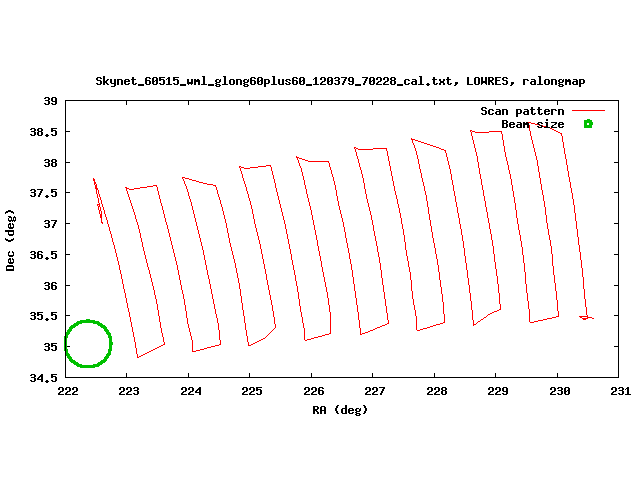640x480 pixels.
Task: Click the x-axis tick label 229
Action: click(498, 391)
